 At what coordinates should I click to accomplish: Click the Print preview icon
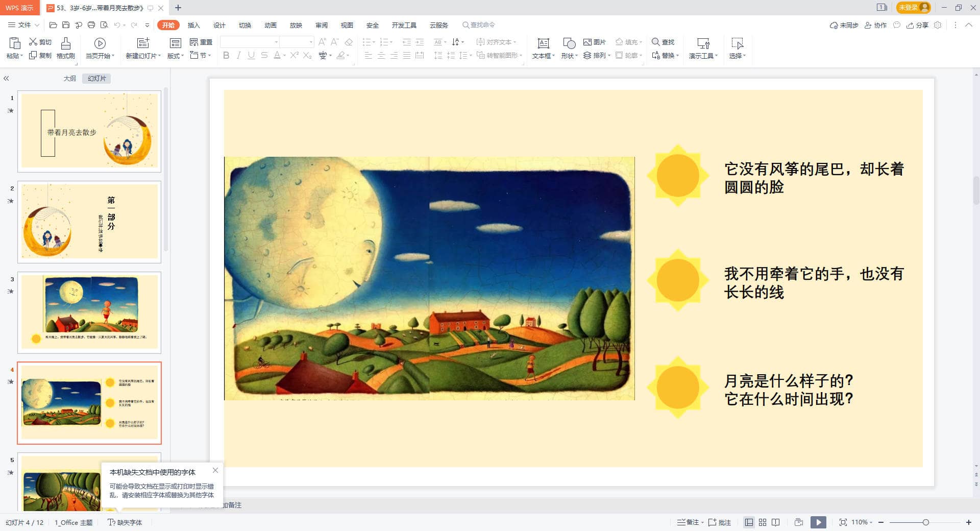tap(104, 25)
